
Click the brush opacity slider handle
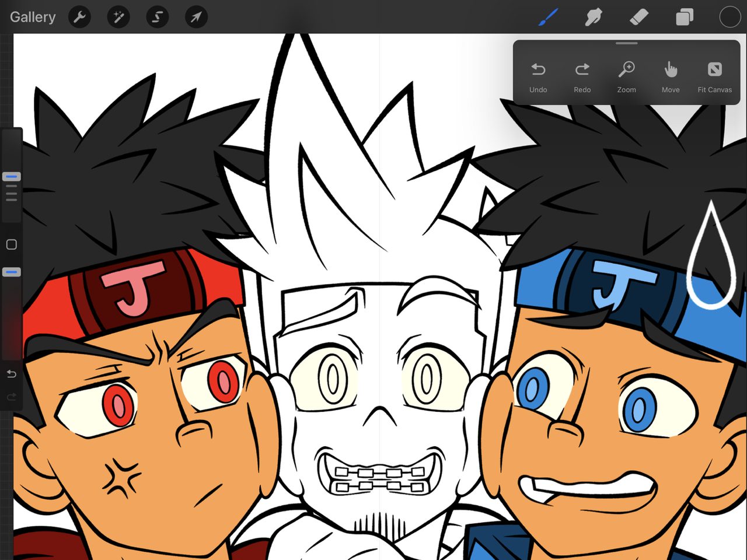pyautogui.click(x=12, y=272)
